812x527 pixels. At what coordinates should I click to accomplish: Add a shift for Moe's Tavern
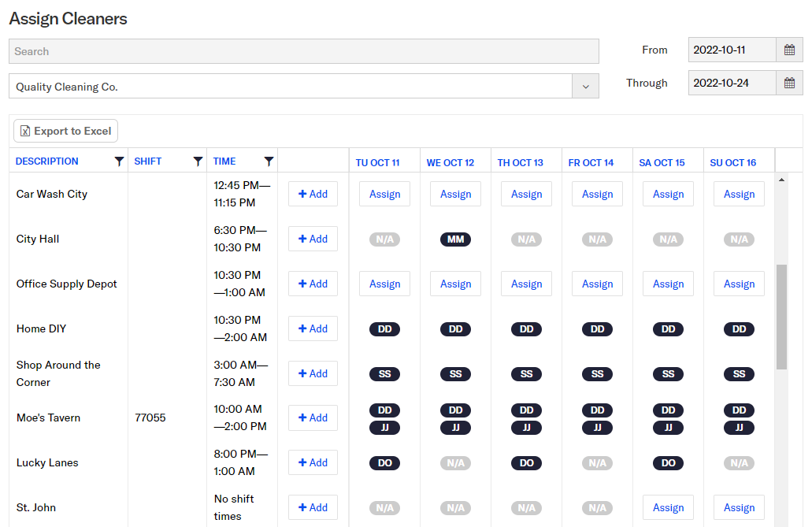point(313,418)
